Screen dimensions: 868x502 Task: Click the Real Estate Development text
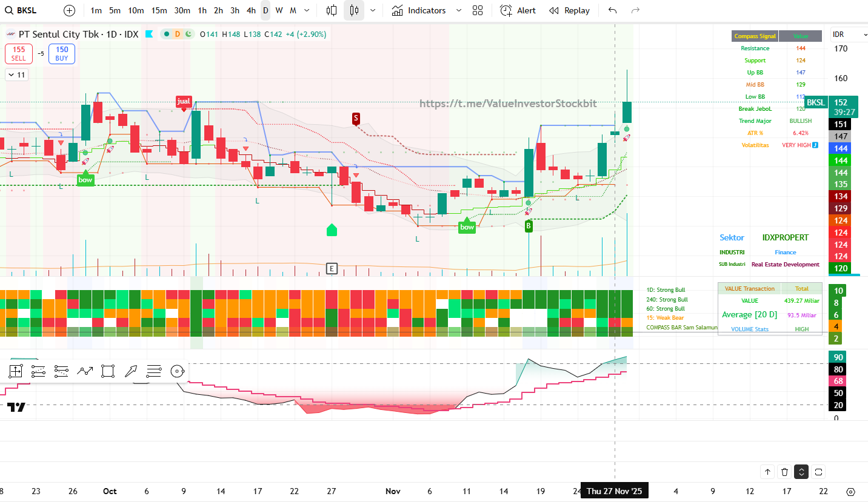coord(786,264)
